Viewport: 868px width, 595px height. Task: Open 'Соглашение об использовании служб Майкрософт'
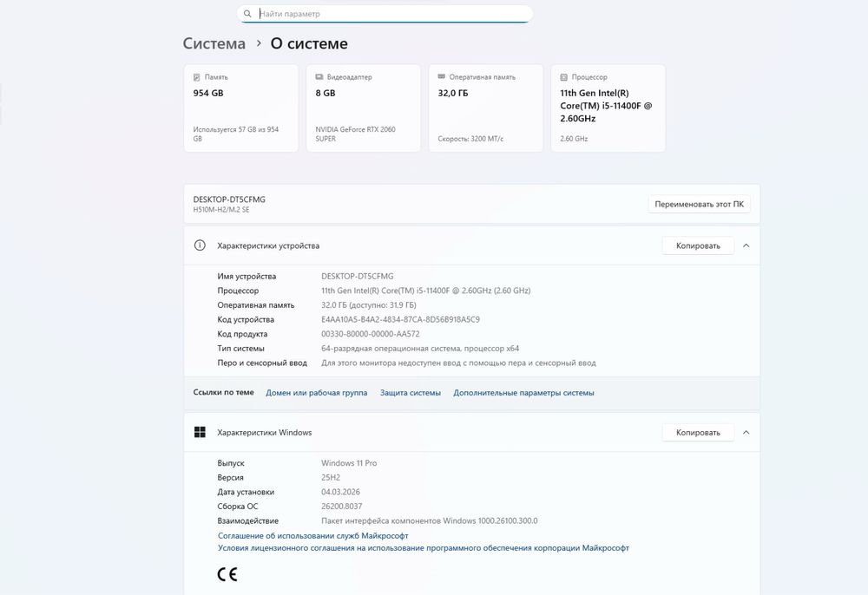click(x=312, y=536)
